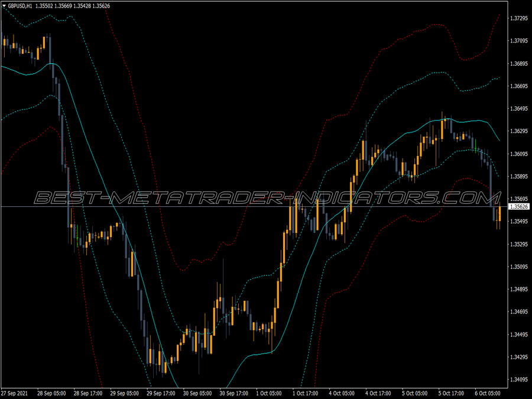
Task: Select the OHLC values 1.35502 1.35669 1.35428 1.35626
Action: [73, 6]
